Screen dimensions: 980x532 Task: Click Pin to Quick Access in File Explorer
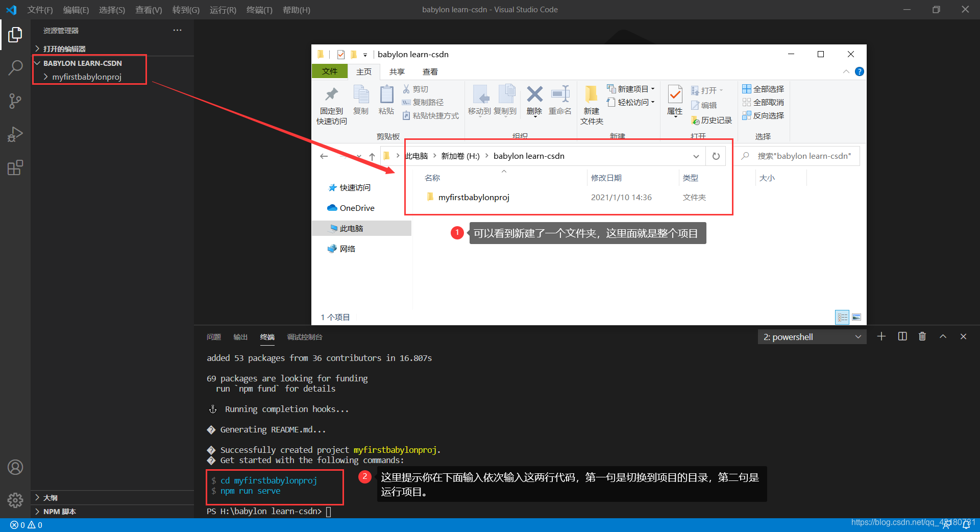pyautogui.click(x=332, y=106)
